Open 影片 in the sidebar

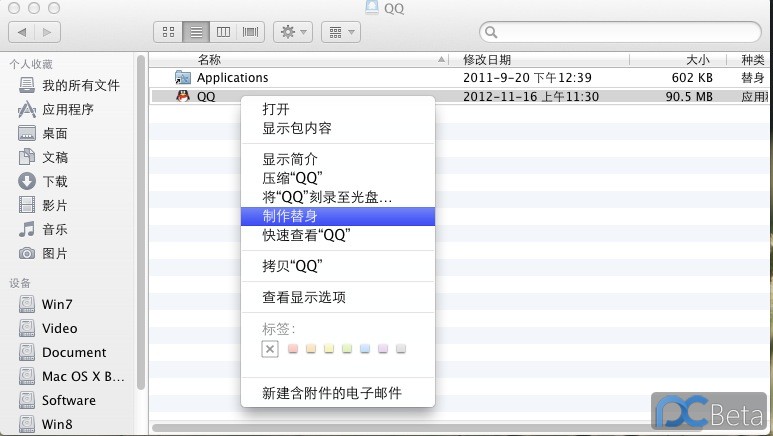coord(43,205)
